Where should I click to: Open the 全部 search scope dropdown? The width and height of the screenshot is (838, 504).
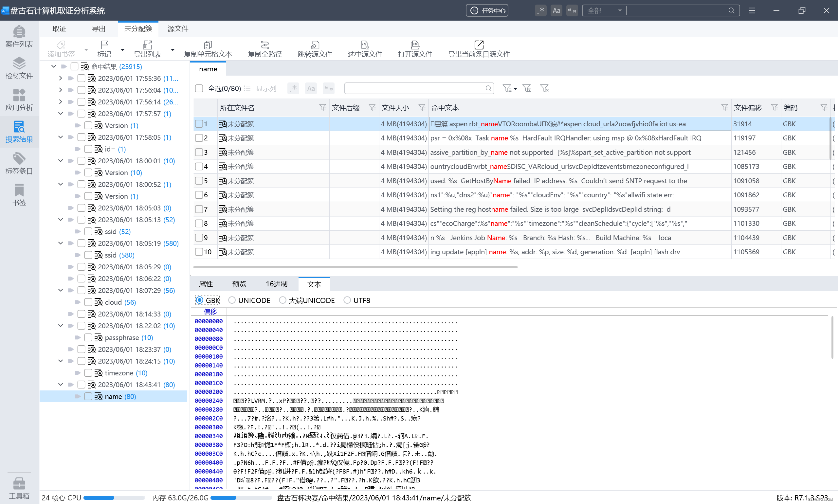coord(604,10)
